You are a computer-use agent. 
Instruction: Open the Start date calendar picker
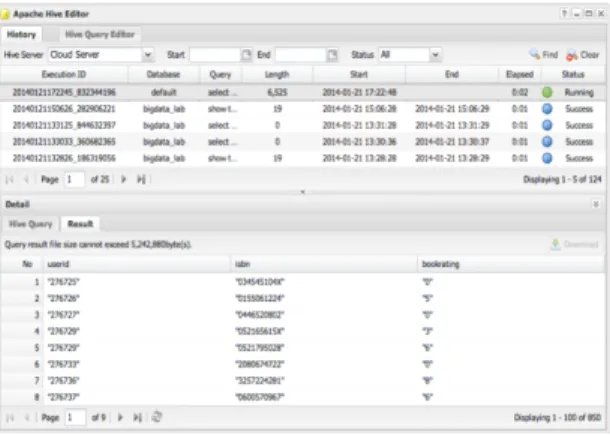point(246,55)
